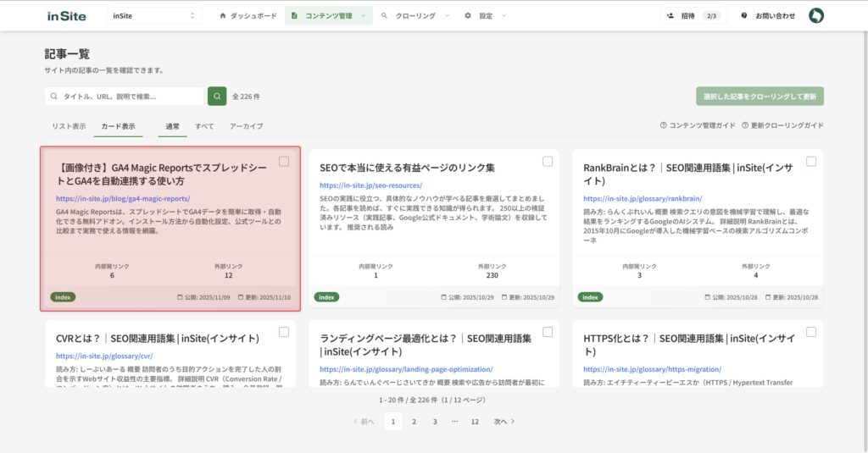This screenshot has height=453, width=868.
Task: Click 公開: 2025/11/09 calendar icon
Action: [180, 297]
